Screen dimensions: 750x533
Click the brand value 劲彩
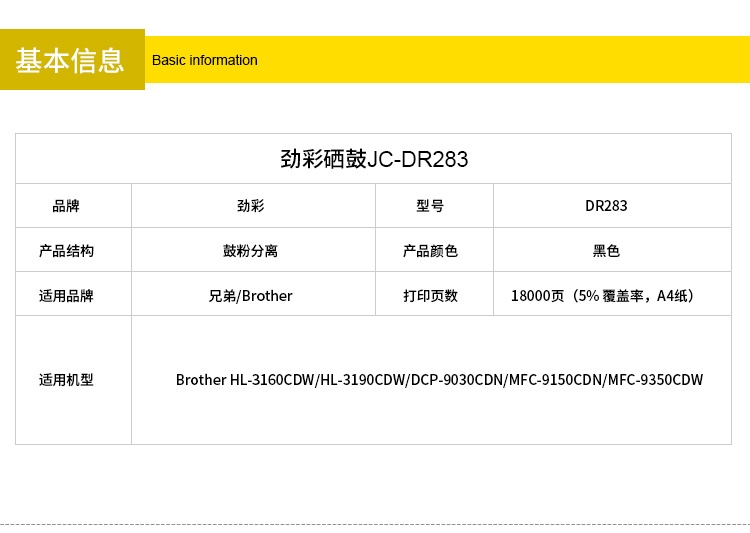(x=251, y=206)
